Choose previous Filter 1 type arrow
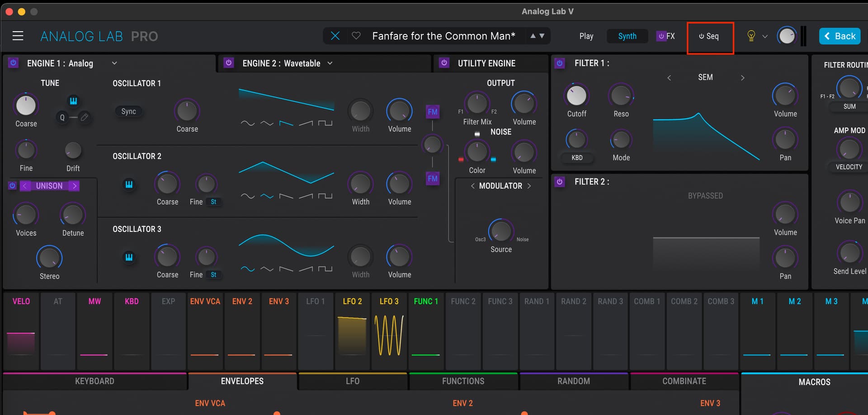868x415 pixels. [x=669, y=78]
